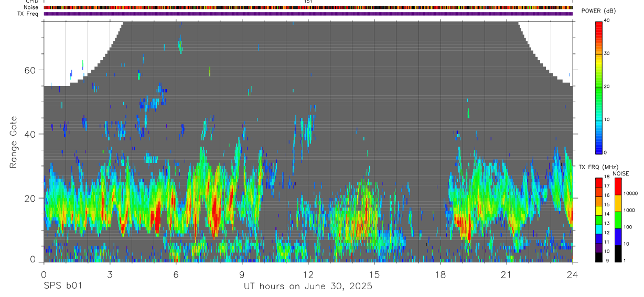Click the 3 hour tick label
This screenshot has height=297, width=644.
(110, 274)
